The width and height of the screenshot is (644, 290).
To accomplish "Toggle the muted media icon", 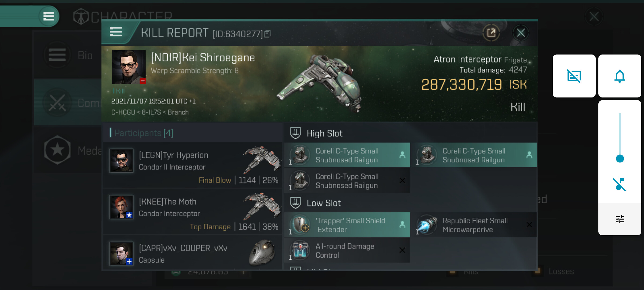I will [620, 184].
